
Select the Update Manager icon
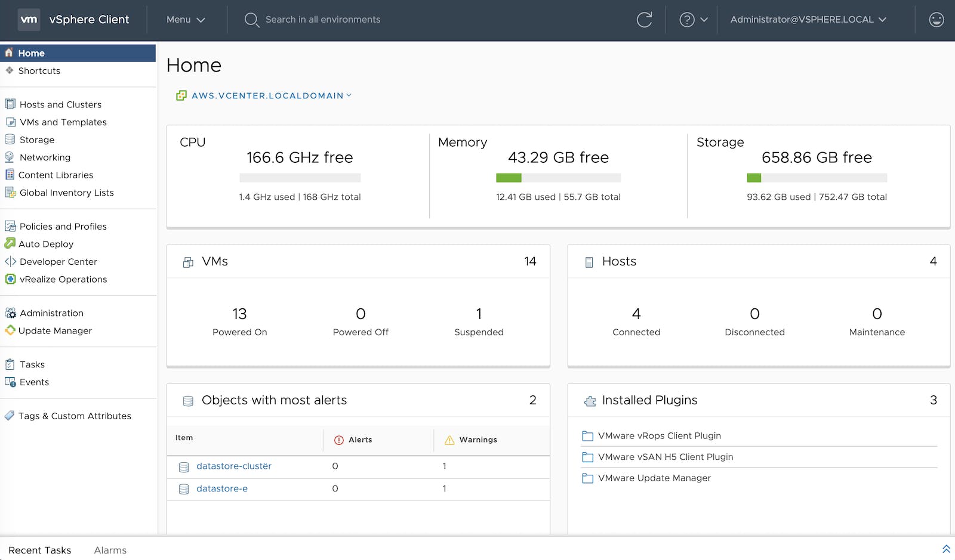[x=10, y=330]
